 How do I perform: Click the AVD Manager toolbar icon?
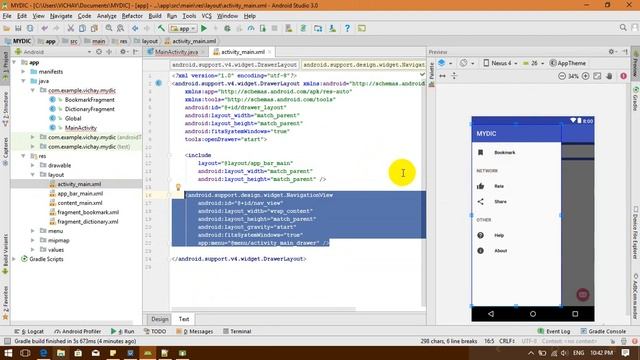click(x=318, y=28)
